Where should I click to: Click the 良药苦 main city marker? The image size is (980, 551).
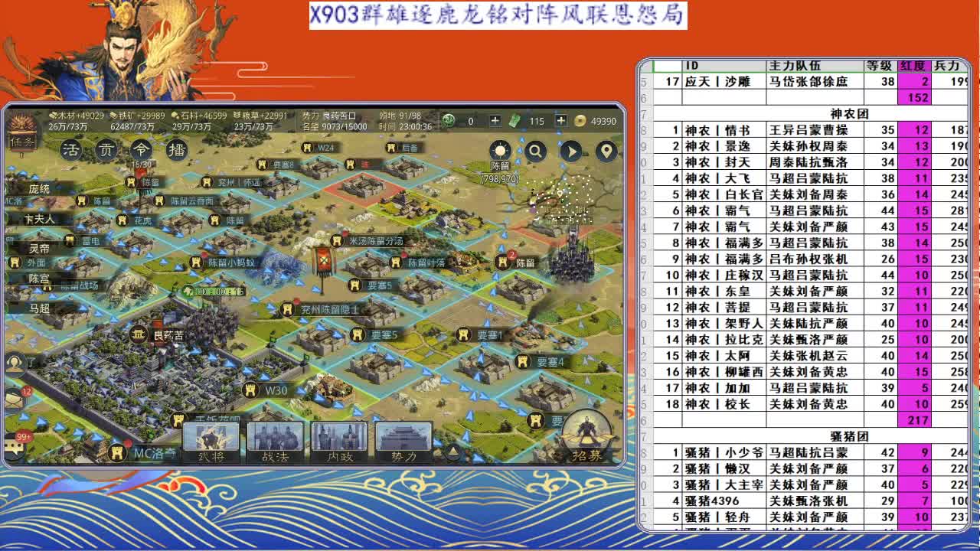[157, 334]
